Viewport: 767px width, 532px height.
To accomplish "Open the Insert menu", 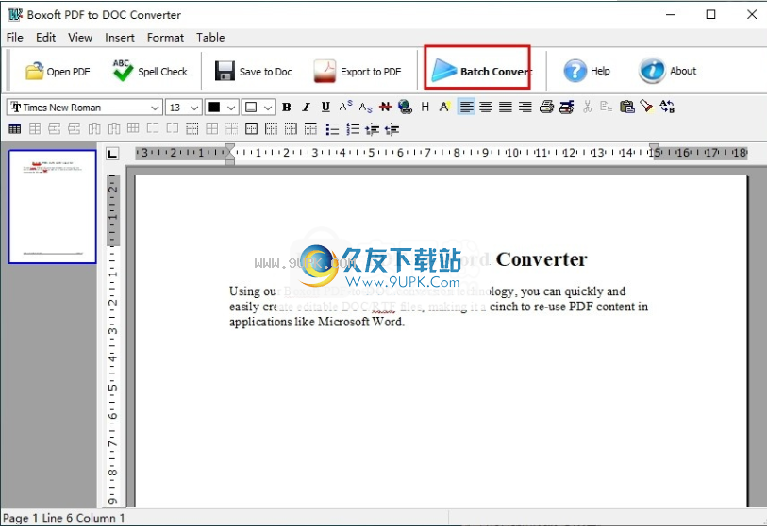I will [120, 37].
